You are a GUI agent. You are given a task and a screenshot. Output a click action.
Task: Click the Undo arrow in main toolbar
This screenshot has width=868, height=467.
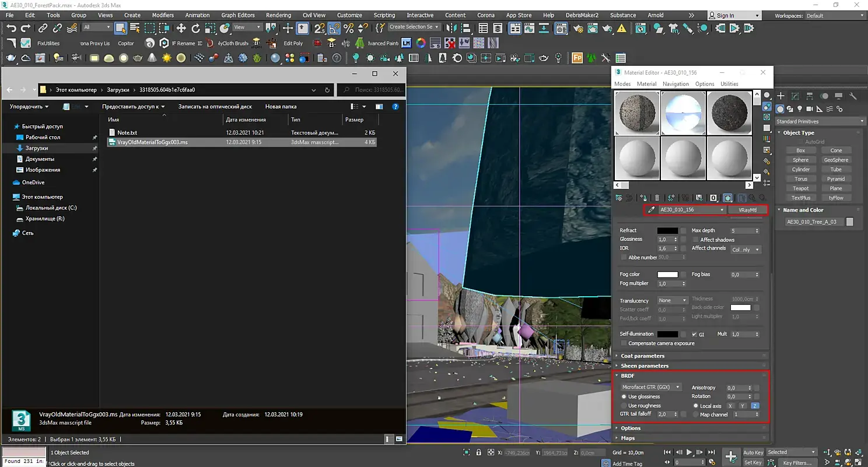[x=11, y=28]
